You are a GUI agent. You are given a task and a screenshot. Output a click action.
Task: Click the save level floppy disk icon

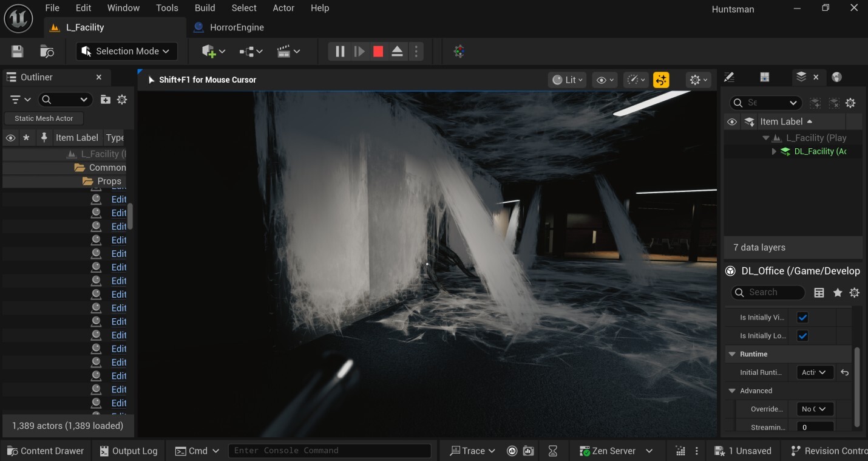pyautogui.click(x=17, y=52)
